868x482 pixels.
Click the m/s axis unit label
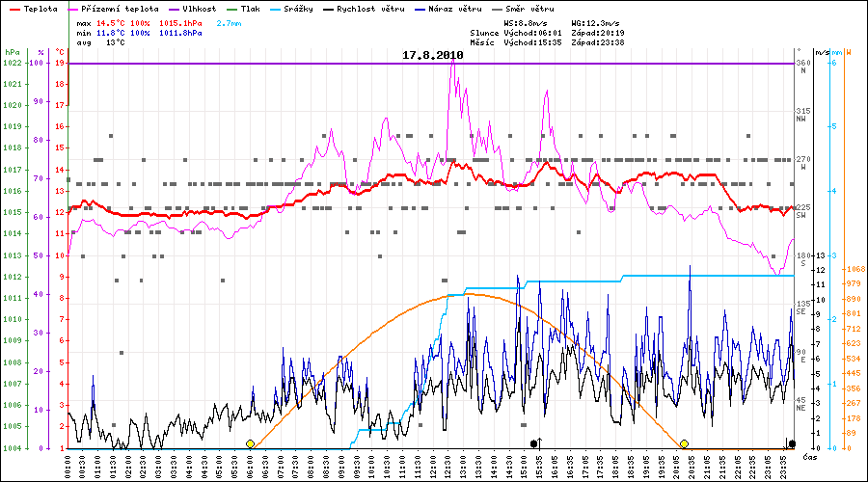(x=824, y=53)
